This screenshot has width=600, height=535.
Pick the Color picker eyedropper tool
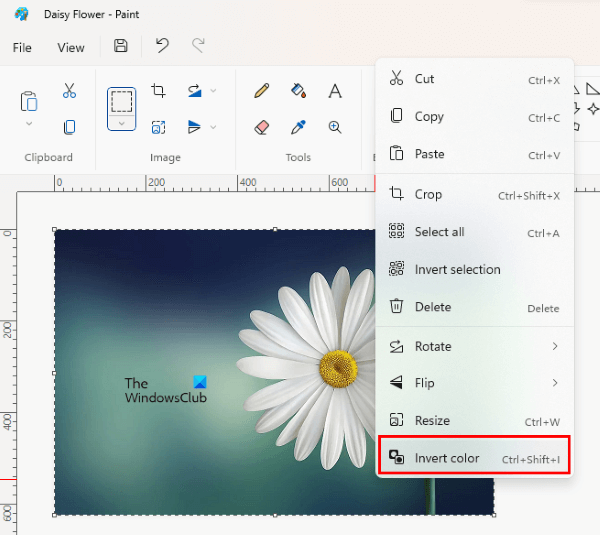298,127
